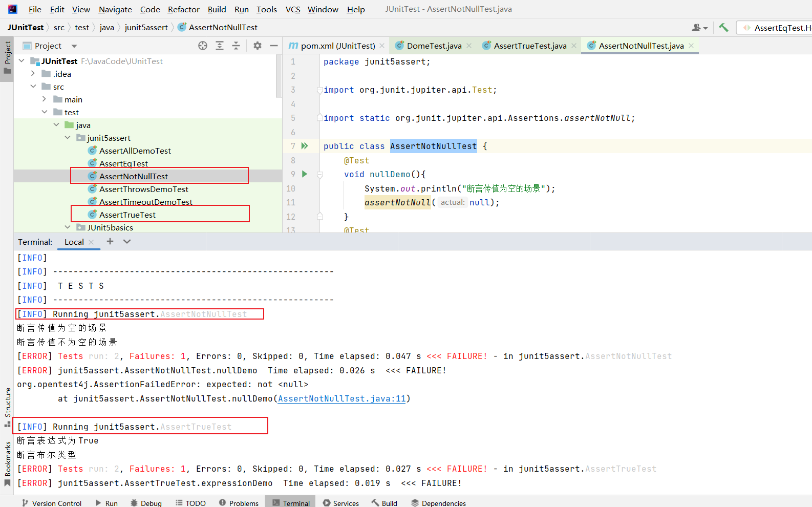Image resolution: width=812 pixels, height=507 pixels.
Task: Open the Project view dropdown
Action: pos(74,46)
